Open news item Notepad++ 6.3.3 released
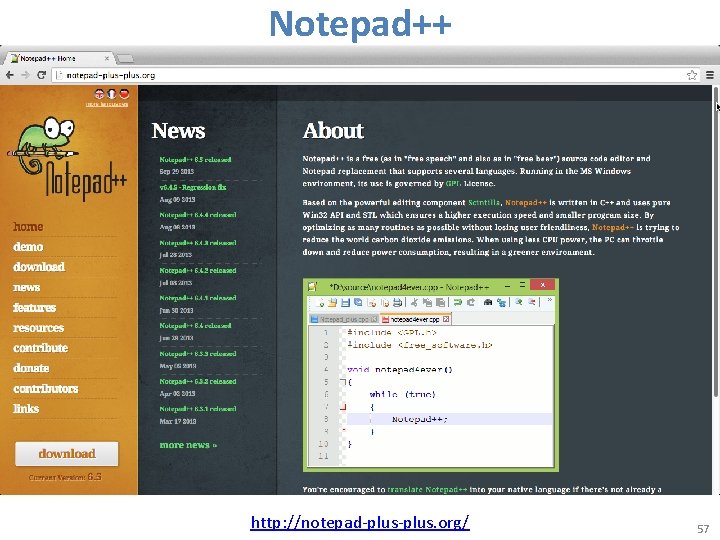720x540 pixels. [x=198, y=354]
